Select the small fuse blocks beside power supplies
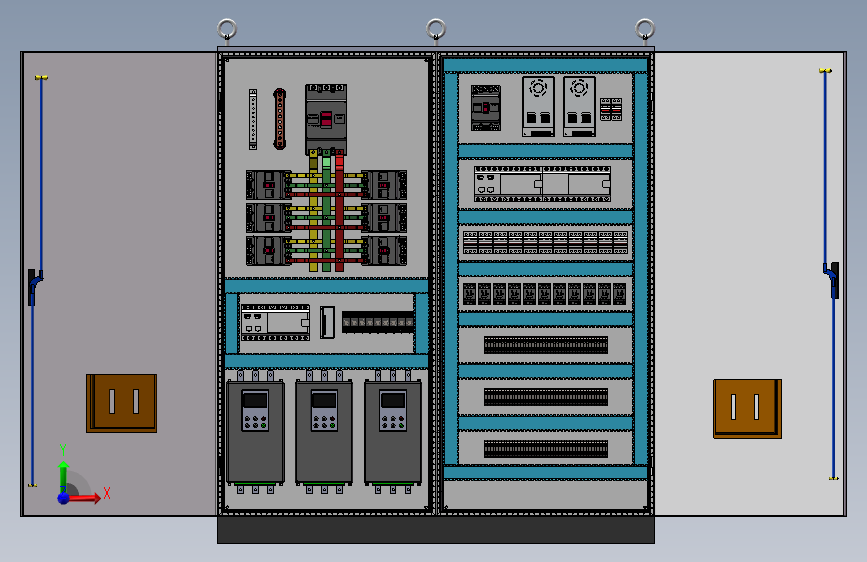The height and width of the screenshot is (562, 867). tap(611, 110)
